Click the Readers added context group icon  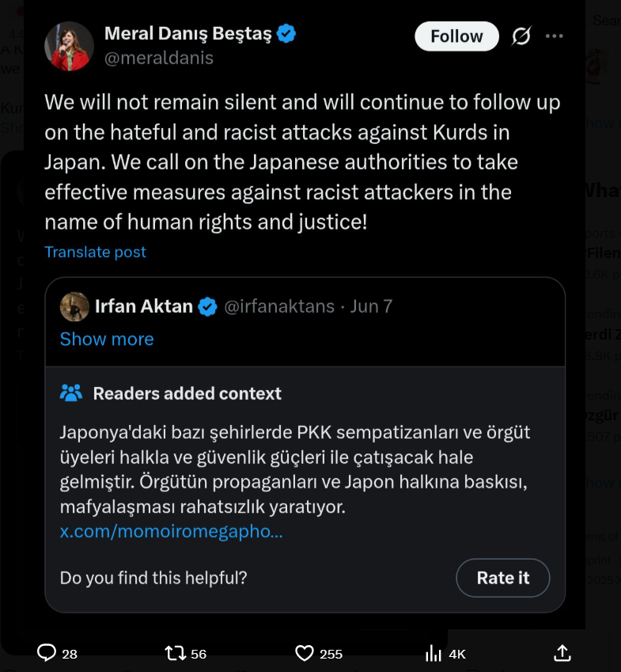[70, 392]
